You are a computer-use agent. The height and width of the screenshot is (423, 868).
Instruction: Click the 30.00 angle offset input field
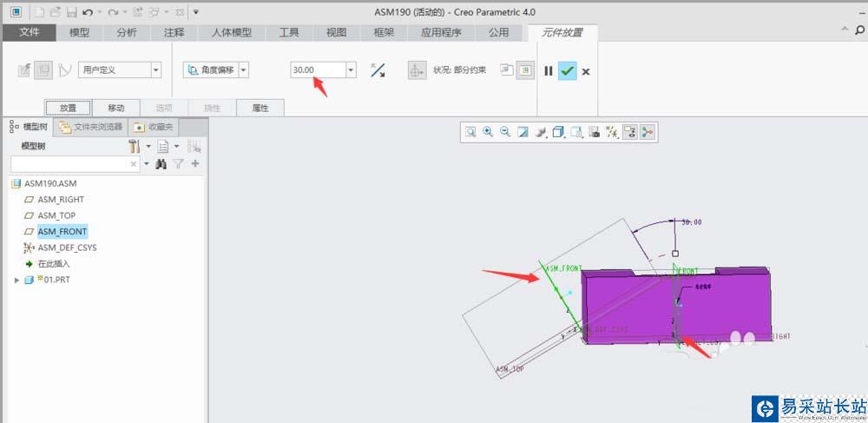point(319,70)
